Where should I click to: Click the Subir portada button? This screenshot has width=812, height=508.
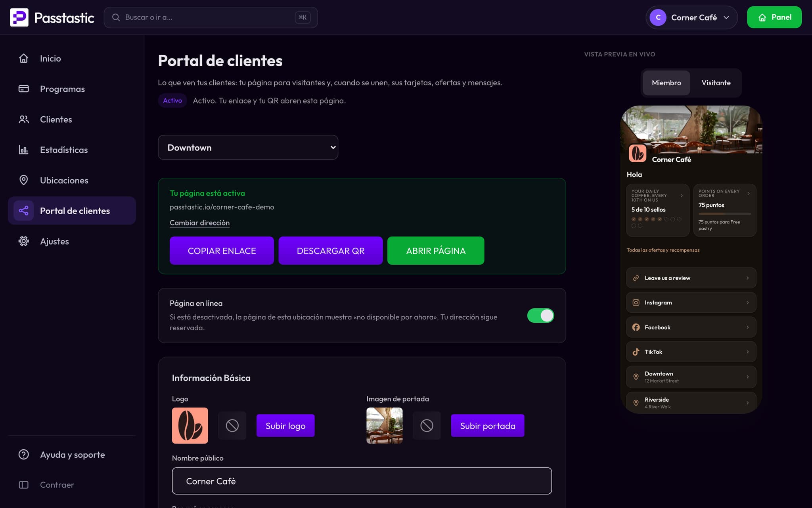pos(487,426)
